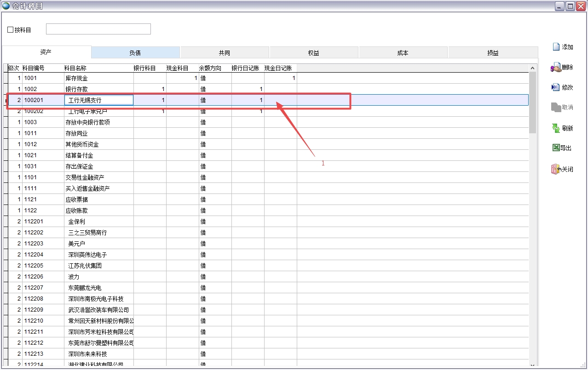588x370 pixels.
Task: Click the scrollbar up arrow
Action: click(533, 68)
